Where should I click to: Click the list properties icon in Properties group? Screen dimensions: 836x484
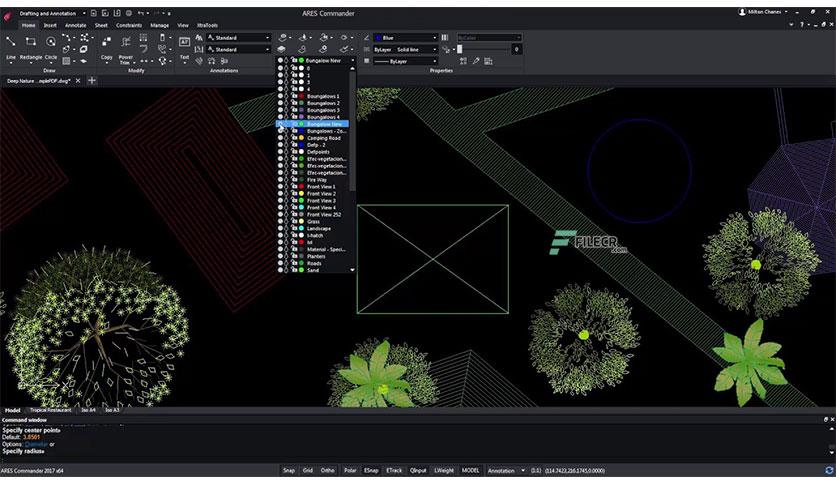(x=488, y=61)
